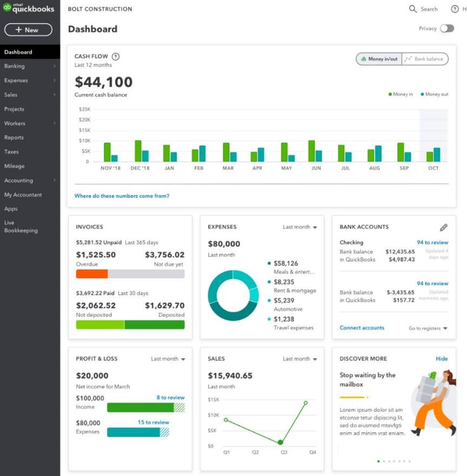The image size is (467, 476).
Task: Hide the Discover More card
Action: click(441, 359)
